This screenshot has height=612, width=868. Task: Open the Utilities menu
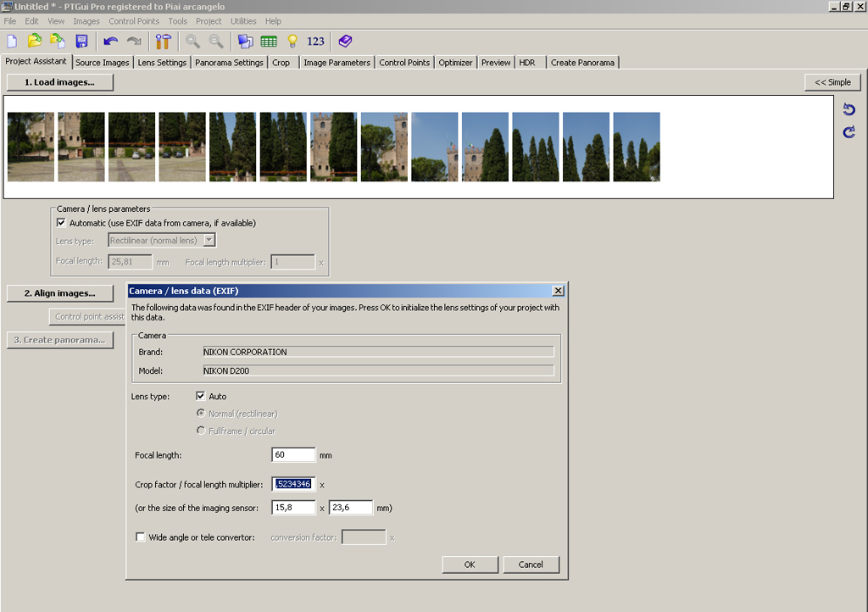pyautogui.click(x=243, y=21)
